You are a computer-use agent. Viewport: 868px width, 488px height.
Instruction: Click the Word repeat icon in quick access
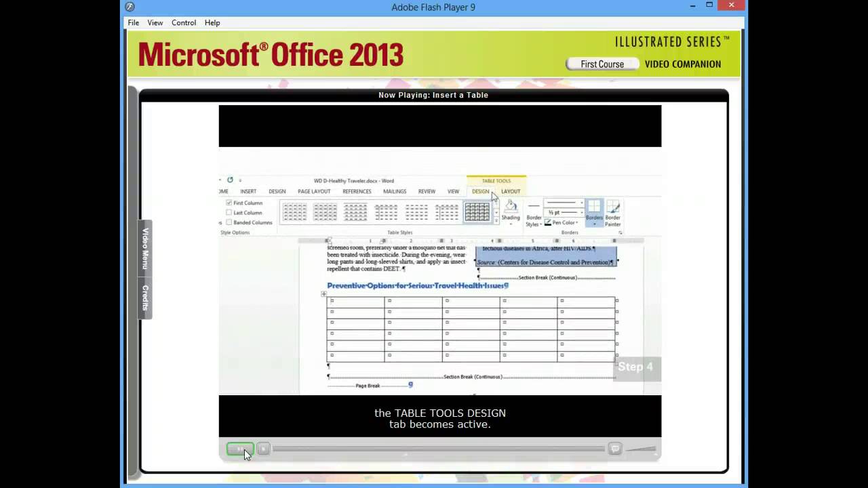[230, 180]
